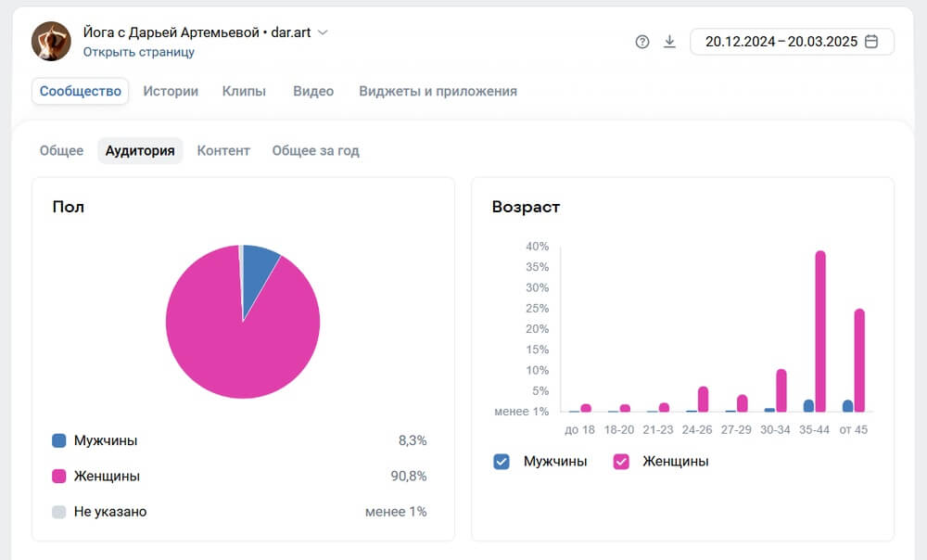The image size is (927, 560).
Task: Open the Общее subtab
Action: click(61, 151)
